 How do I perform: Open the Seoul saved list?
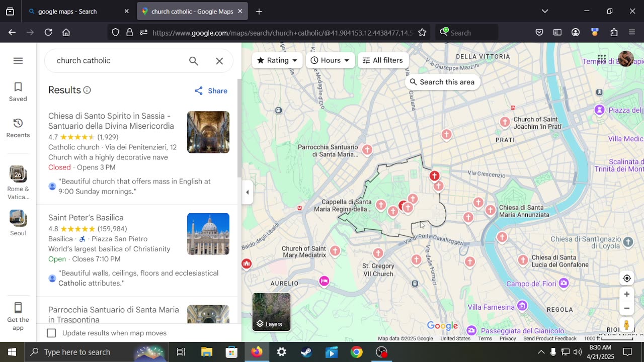[x=18, y=223]
